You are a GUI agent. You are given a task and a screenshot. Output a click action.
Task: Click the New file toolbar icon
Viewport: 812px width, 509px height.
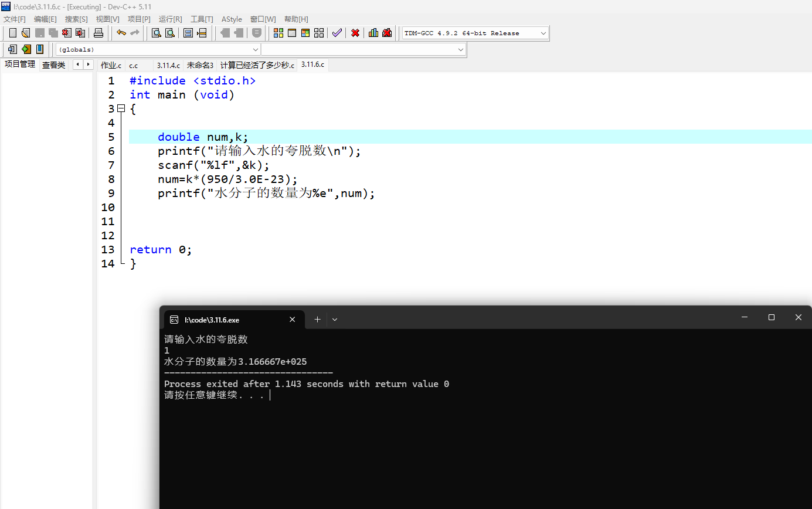pyautogui.click(x=13, y=33)
